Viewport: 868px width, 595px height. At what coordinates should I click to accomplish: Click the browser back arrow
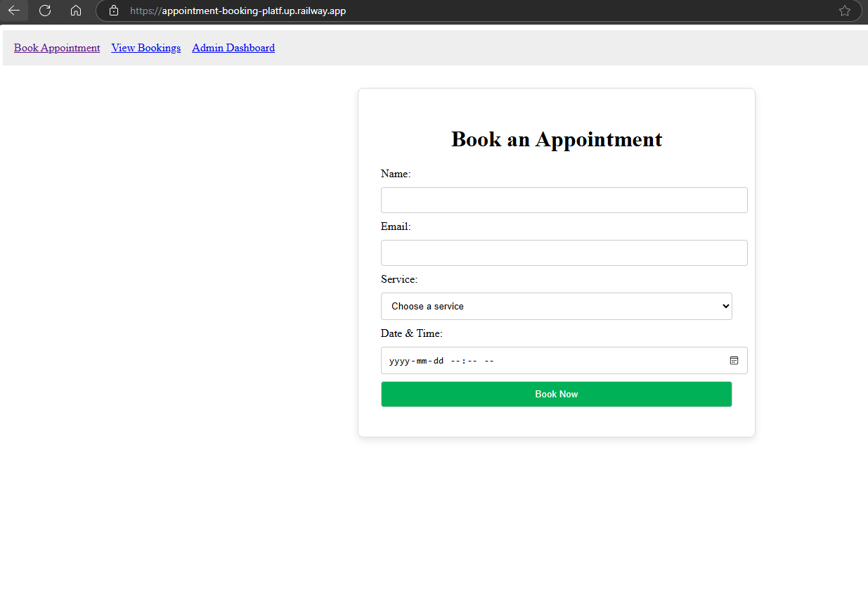click(x=14, y=11)
